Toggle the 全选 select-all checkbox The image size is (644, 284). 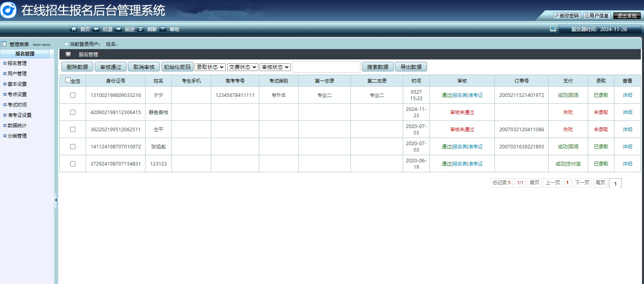pos(68,80)
